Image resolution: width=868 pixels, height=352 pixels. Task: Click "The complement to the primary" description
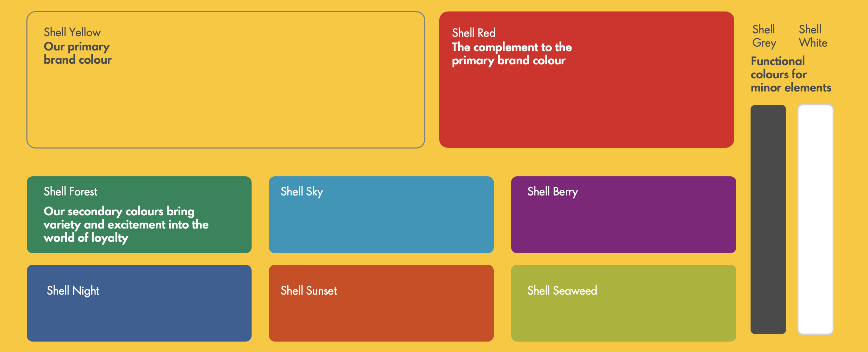click(511, 54)
